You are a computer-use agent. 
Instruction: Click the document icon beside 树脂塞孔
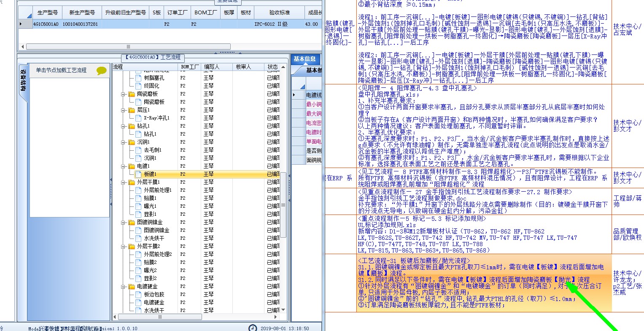(x=138, y=78)
